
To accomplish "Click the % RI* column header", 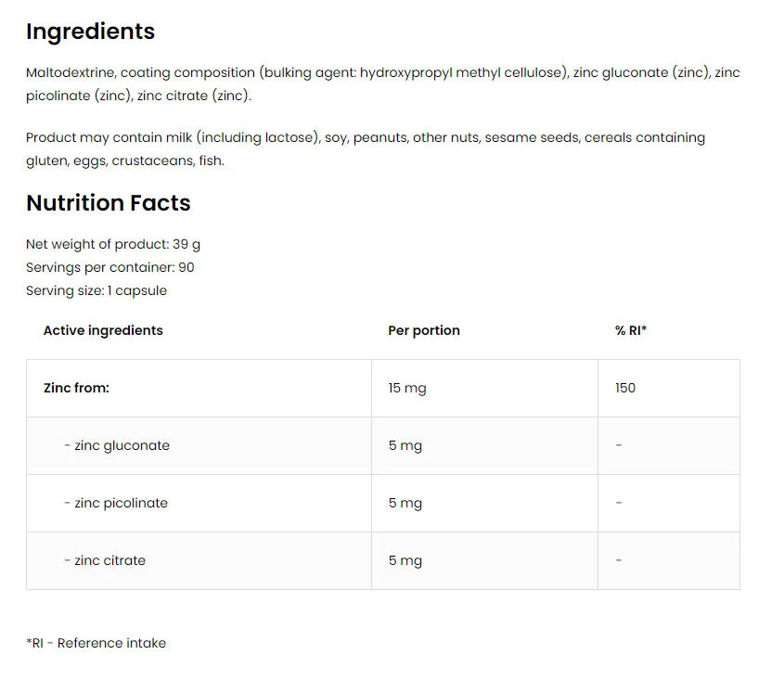I will pos(631,330).
